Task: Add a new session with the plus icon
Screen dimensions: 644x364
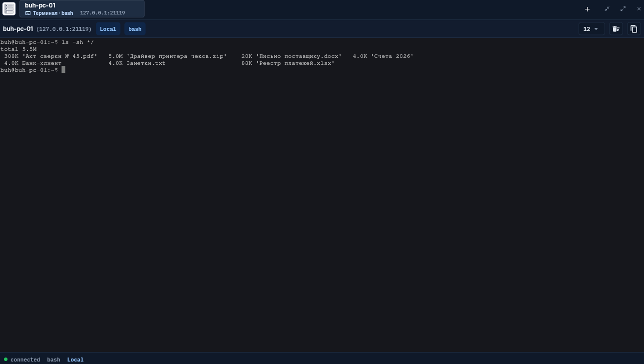Action: click(x=587, y=9)
